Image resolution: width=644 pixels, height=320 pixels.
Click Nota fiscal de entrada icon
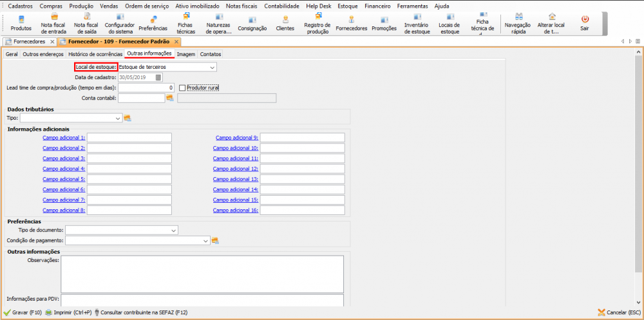[x=53, y=23]
